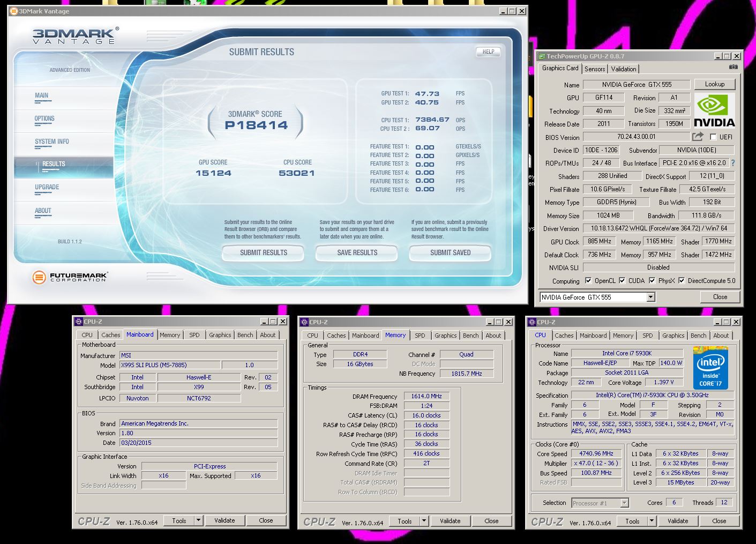Click the NVIDIA logo in GPU-Z
756x544 pixels.
(x=715, y=110)
